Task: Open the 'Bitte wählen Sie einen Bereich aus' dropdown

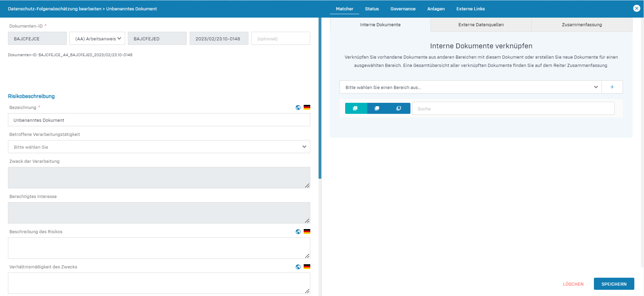Action: 471,87
